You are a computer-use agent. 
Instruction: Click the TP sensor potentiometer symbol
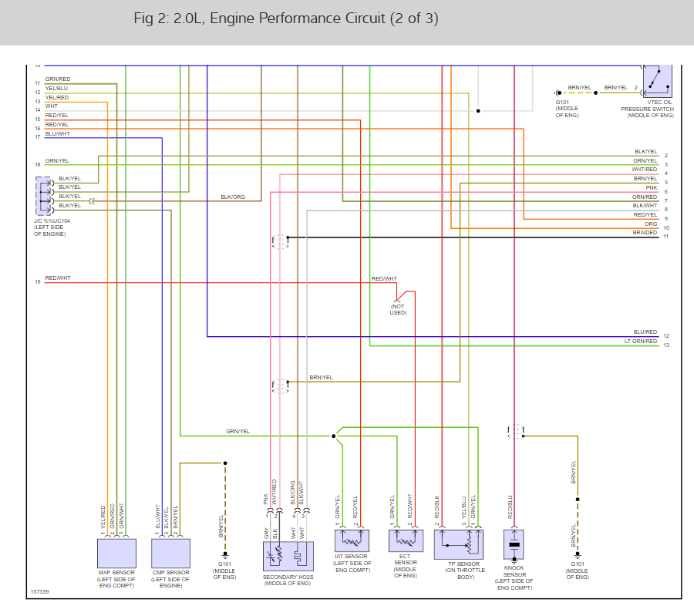pyautogui.click(x=459, y=544)
